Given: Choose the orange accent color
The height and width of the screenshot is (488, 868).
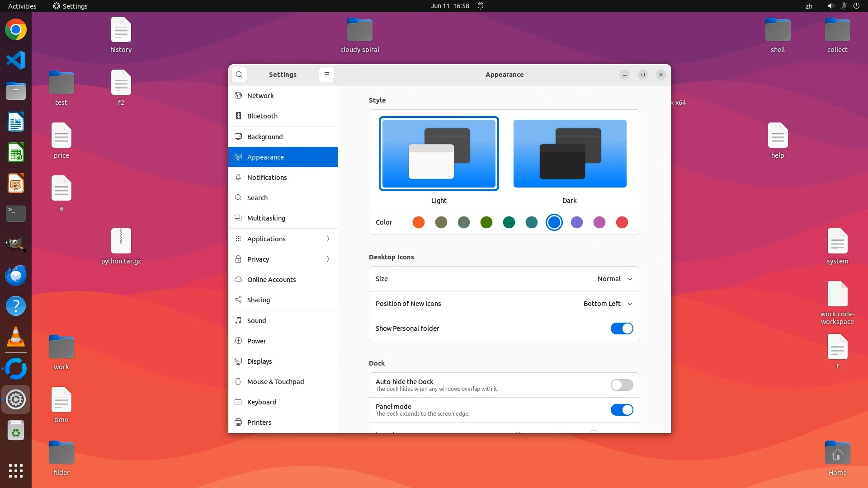Looking at the screenshot, I should pyautogui.click(x=419, y=222).
